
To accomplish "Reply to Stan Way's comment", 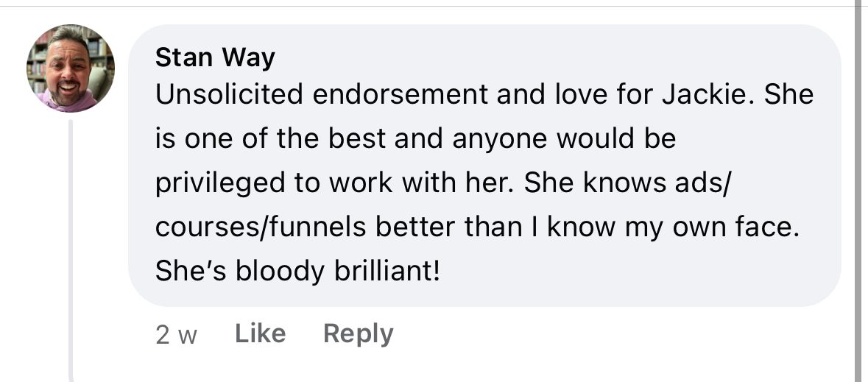I will pyautogui.click(x=358, y=334).
